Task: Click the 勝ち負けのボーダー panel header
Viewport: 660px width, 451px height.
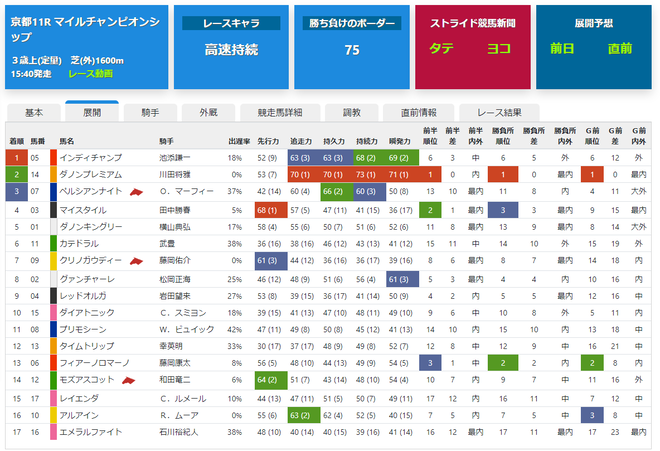Action: [x=352, y=23]
